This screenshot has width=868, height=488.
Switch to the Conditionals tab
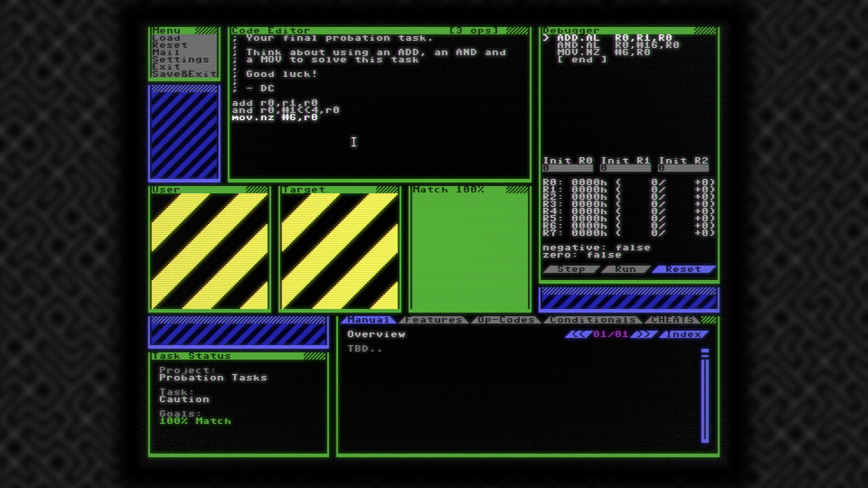tap(593, 320)
